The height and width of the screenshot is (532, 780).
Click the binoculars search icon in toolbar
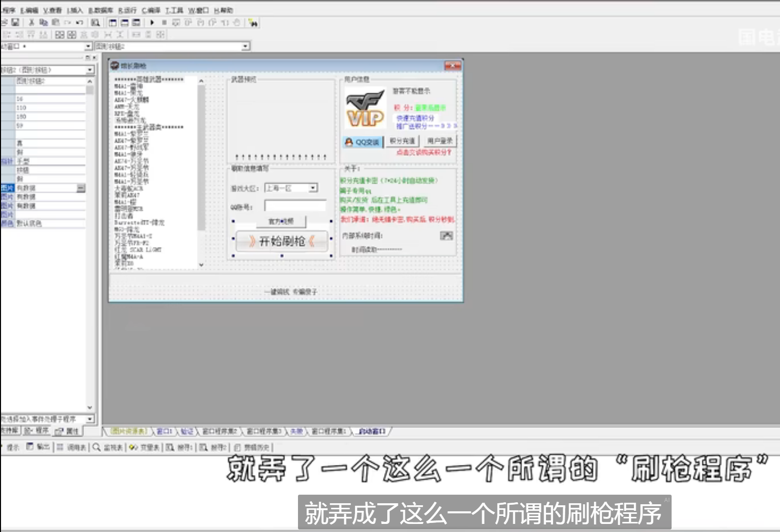253,23
